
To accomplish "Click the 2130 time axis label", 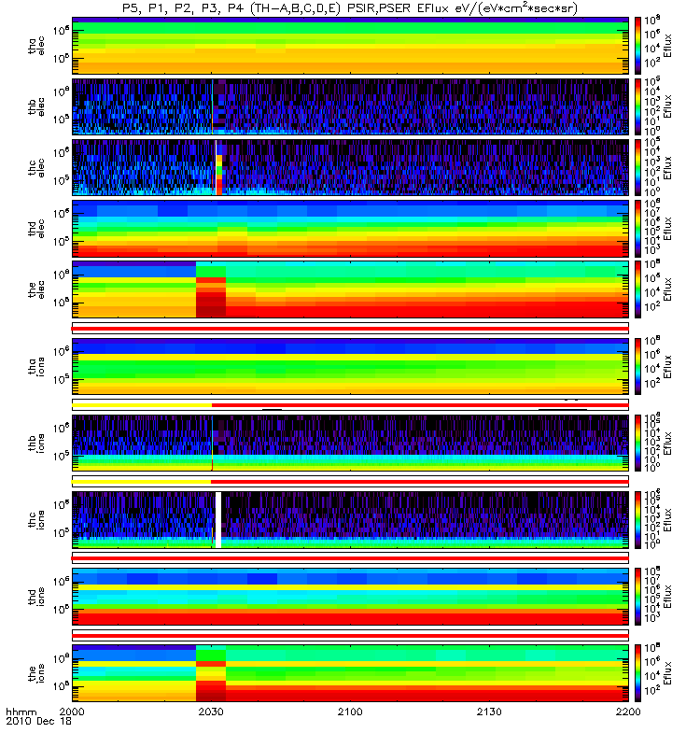I will click(489, 712).
